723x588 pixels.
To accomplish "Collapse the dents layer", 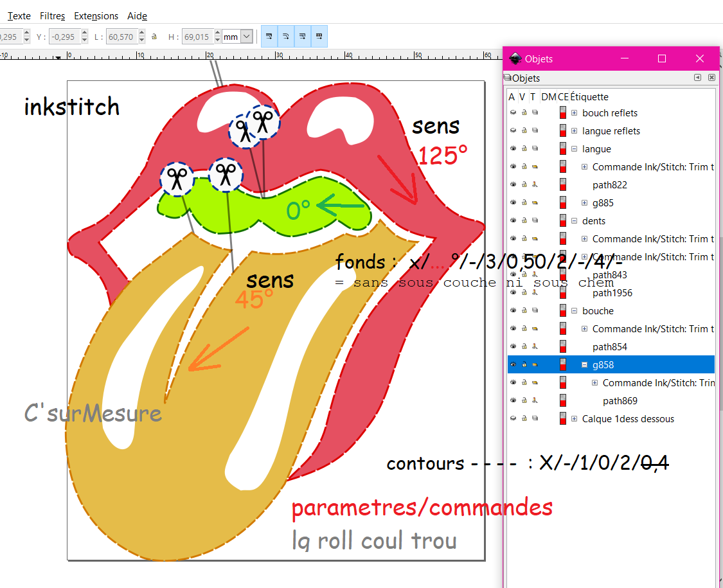I will (x=574, y=220).
